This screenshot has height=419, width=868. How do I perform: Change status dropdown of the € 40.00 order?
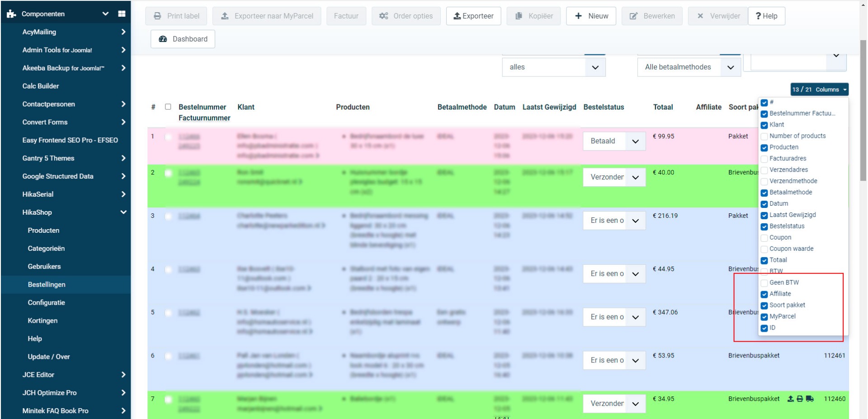(614, 177)
